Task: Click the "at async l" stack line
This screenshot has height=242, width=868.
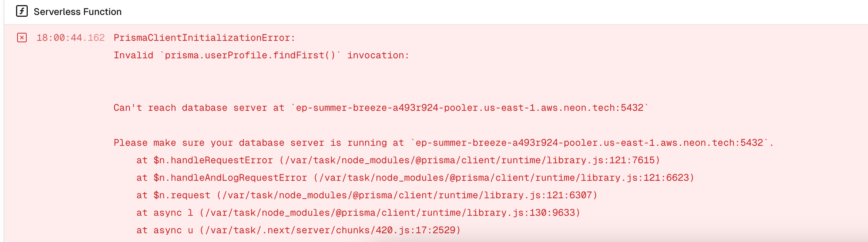Action: [x=358, y=212]
